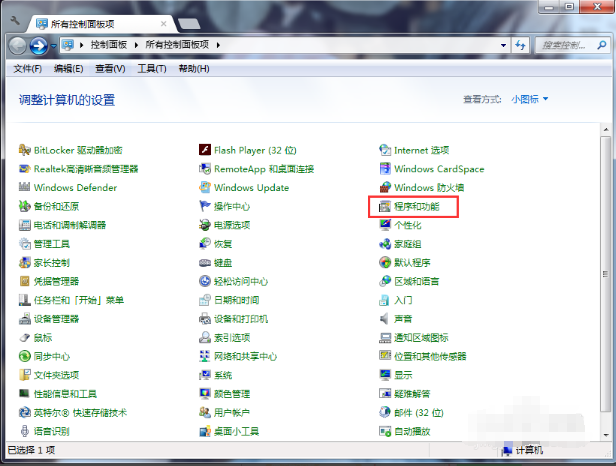Open the 凭据管理器 icon
The image size is (616, 466).
point(24,281)
